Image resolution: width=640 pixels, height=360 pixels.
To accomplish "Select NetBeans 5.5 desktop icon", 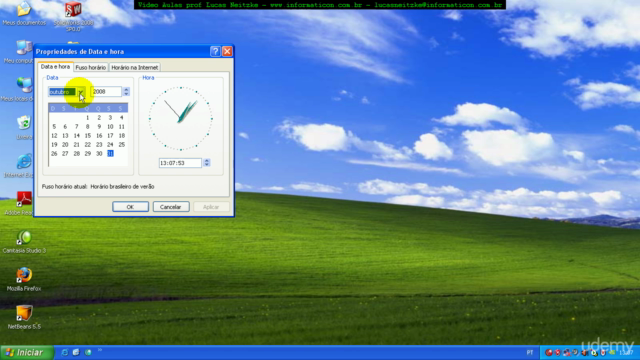I will point(24,317).
